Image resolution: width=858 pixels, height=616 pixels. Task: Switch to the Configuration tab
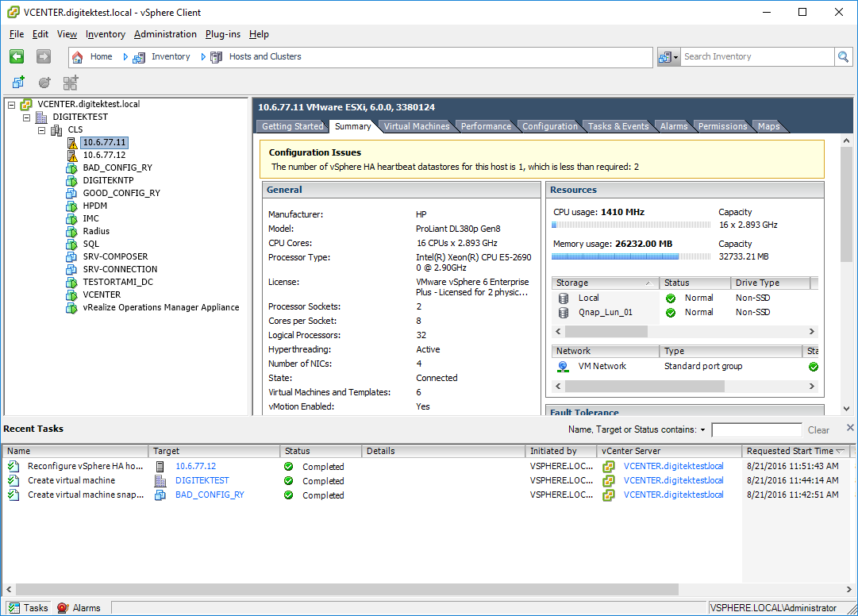[549, 126]
